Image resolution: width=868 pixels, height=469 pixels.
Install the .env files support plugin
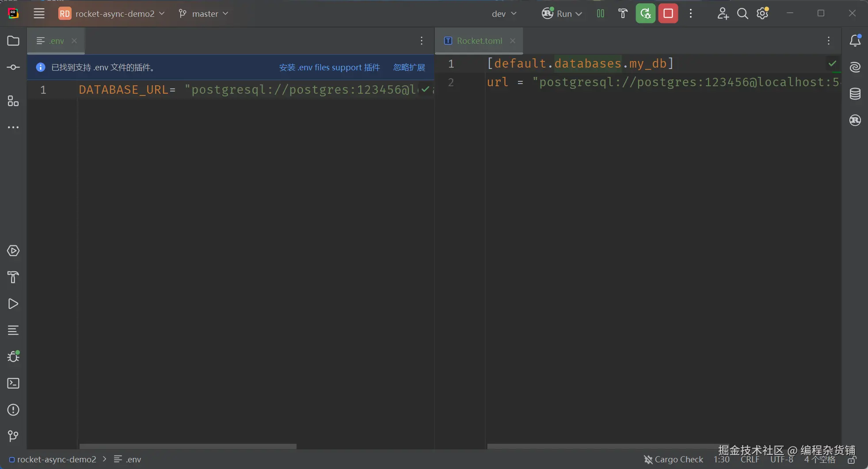[x=329, y=67]
